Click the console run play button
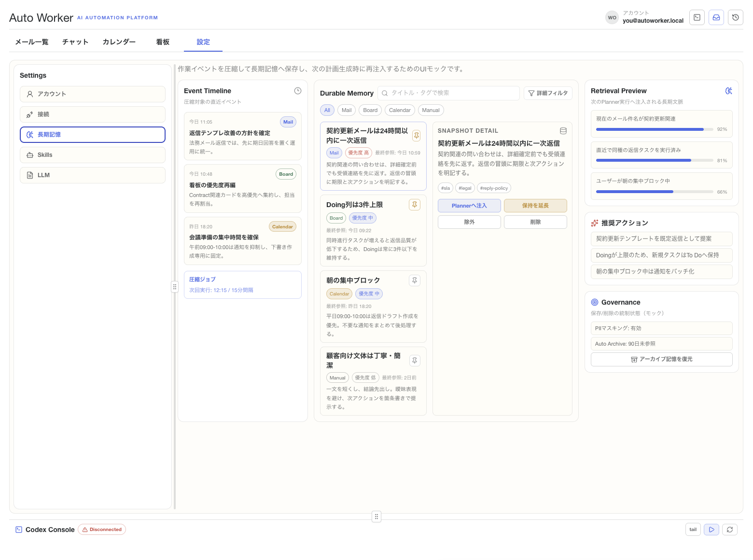 pyautogui.click(x=711, y=530)
